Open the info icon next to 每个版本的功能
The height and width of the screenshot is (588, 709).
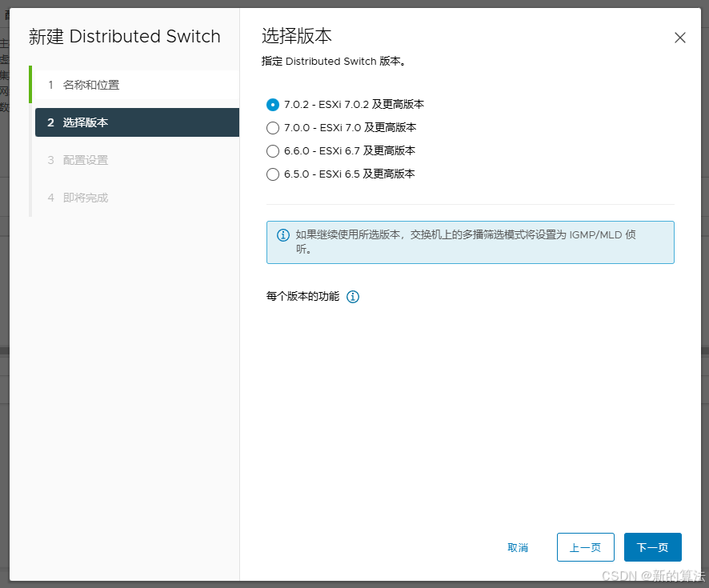(x=353, y=297)
